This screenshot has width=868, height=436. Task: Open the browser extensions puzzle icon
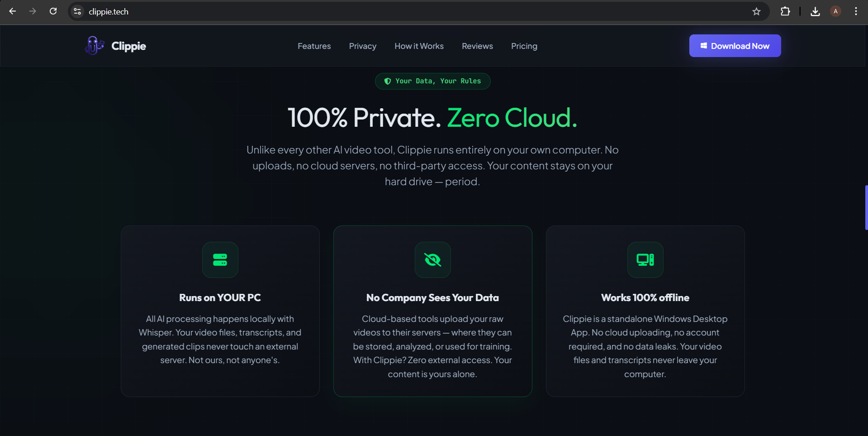coord(785,11)
